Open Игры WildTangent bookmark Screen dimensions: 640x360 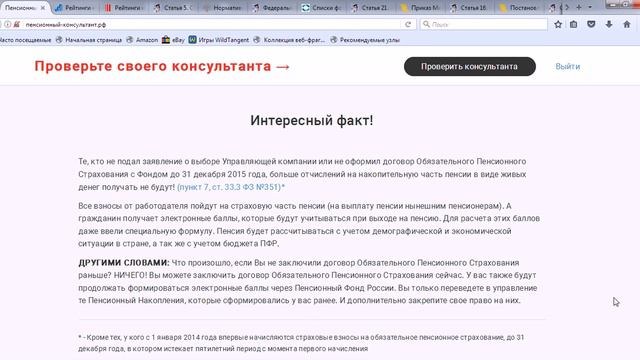click(x=219, y=40)
